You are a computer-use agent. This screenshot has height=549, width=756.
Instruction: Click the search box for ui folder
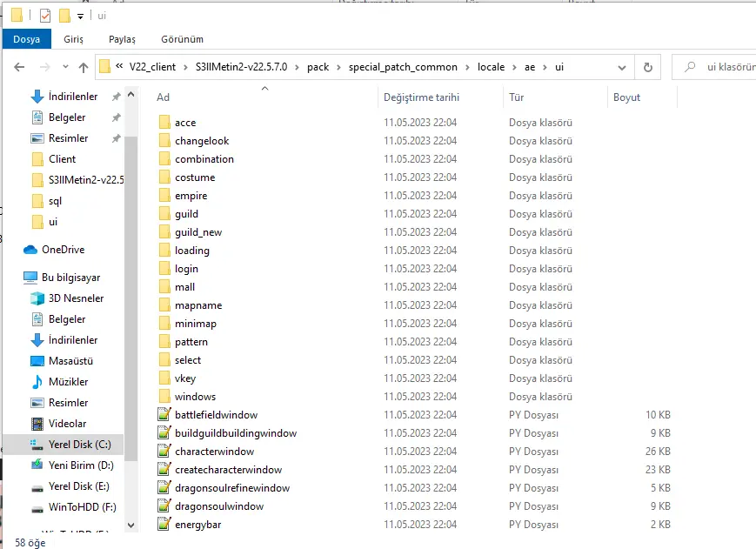click(722, 67)
